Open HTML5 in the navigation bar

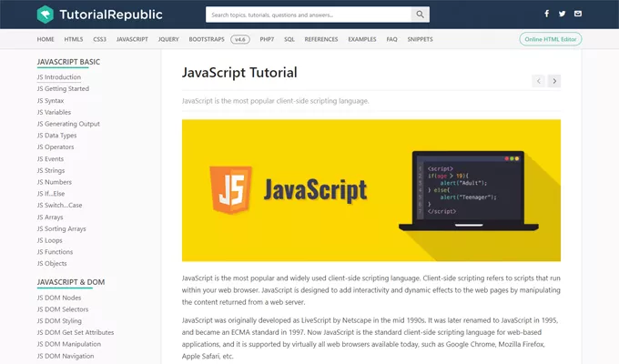coord(74,39)
